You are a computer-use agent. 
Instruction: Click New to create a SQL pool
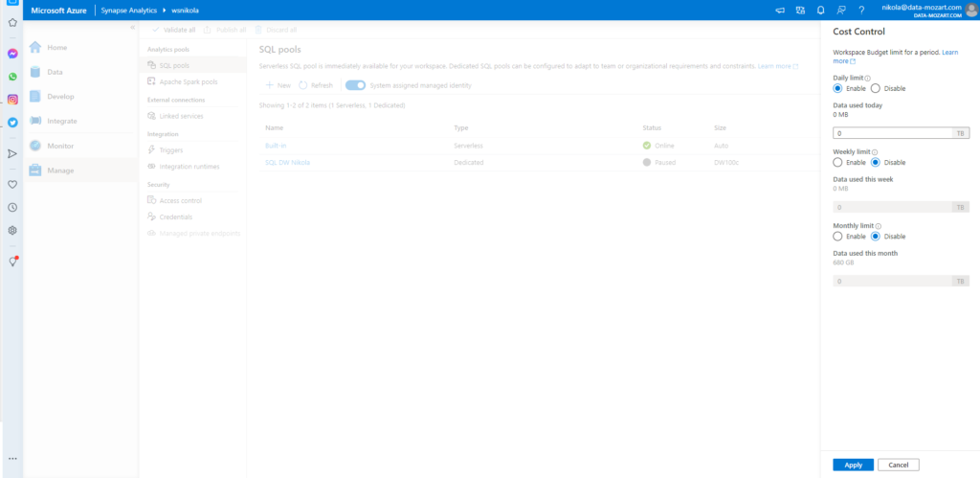coord(278,85)
